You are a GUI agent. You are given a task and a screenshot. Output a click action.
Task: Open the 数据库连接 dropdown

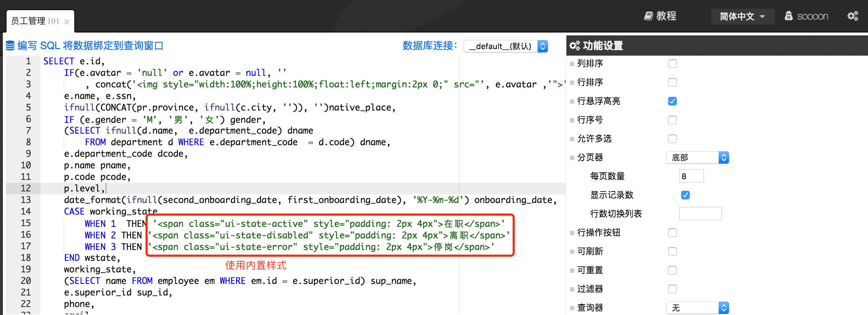[506, 46]
